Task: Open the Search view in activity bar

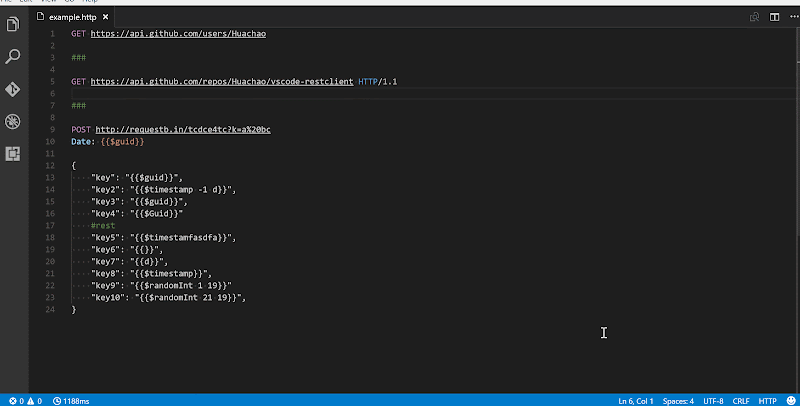Action: pos(13,57)
